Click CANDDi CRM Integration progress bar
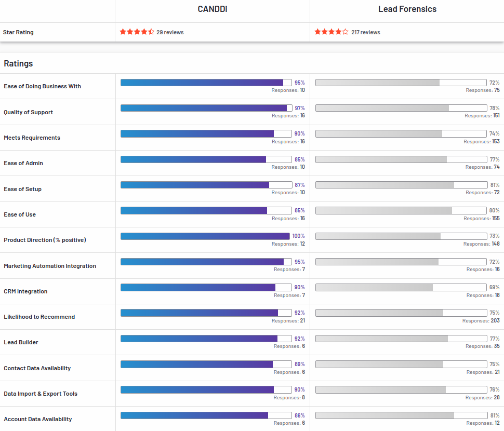This screenshot has height=431, width=504. click(x=206, y=287)
